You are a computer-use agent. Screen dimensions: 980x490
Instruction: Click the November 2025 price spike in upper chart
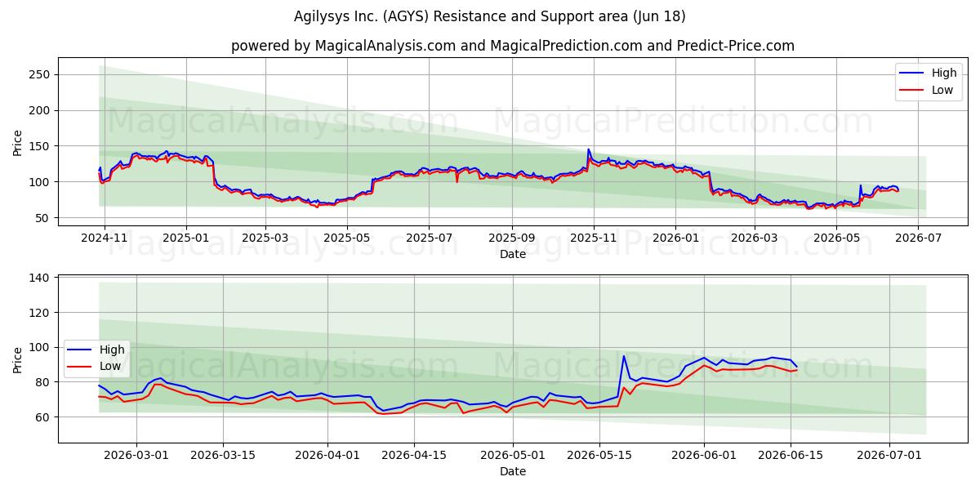588,150
